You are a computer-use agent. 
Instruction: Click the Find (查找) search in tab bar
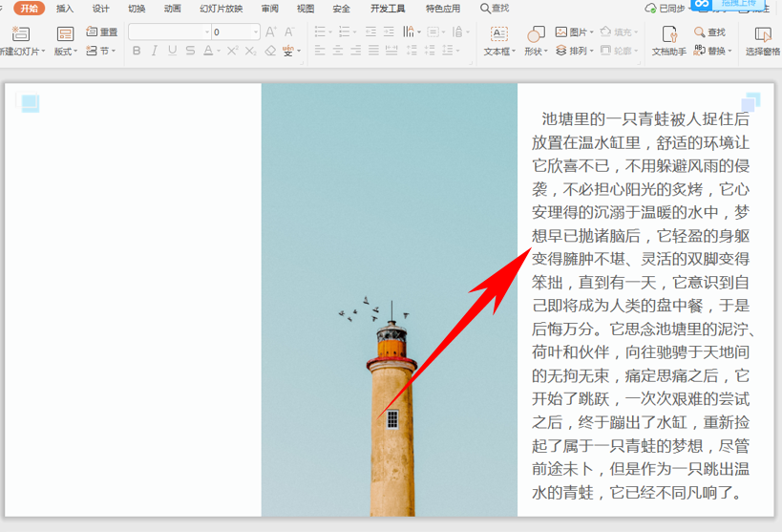tap(495, 8)
